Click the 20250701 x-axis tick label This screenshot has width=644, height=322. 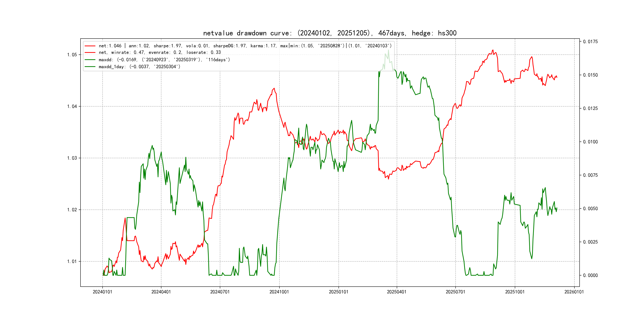coord(455,292)
